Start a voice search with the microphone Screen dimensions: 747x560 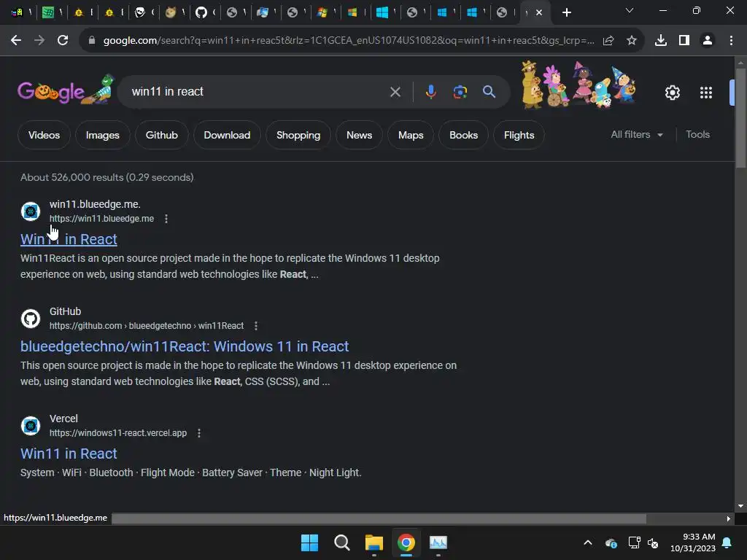click(430, 92)
